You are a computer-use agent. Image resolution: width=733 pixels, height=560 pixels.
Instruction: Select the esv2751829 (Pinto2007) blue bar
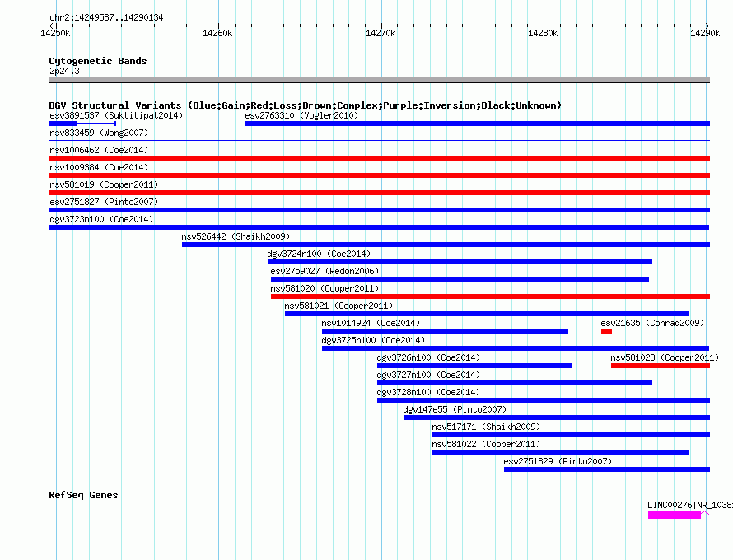click(x=607, y=469)
